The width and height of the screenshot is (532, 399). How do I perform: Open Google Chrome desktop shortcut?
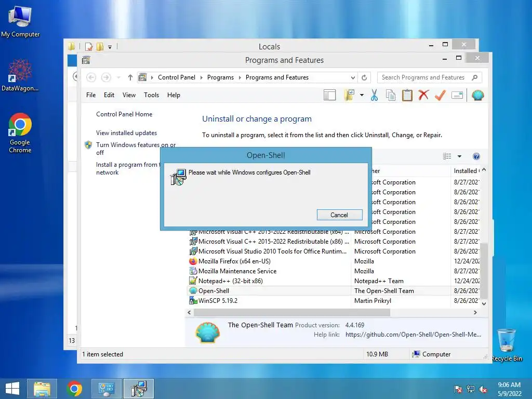pyautogui.click(x=20, y=132)
